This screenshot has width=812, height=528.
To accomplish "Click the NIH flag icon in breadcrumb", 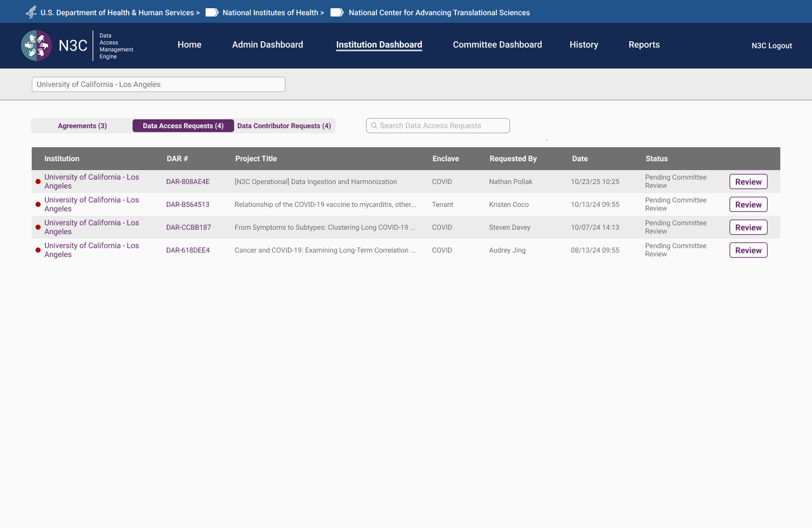I will point(211,12).
